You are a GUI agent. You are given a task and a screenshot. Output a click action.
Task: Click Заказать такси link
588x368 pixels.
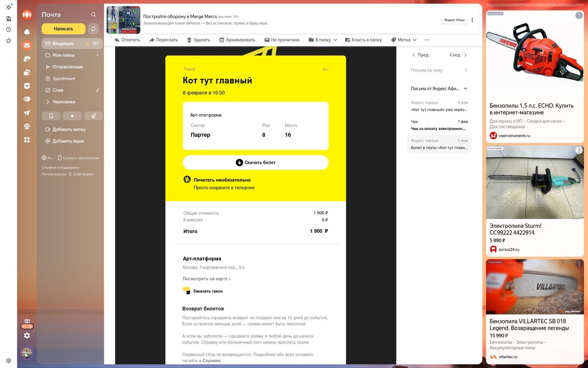(x=202, y=291)
